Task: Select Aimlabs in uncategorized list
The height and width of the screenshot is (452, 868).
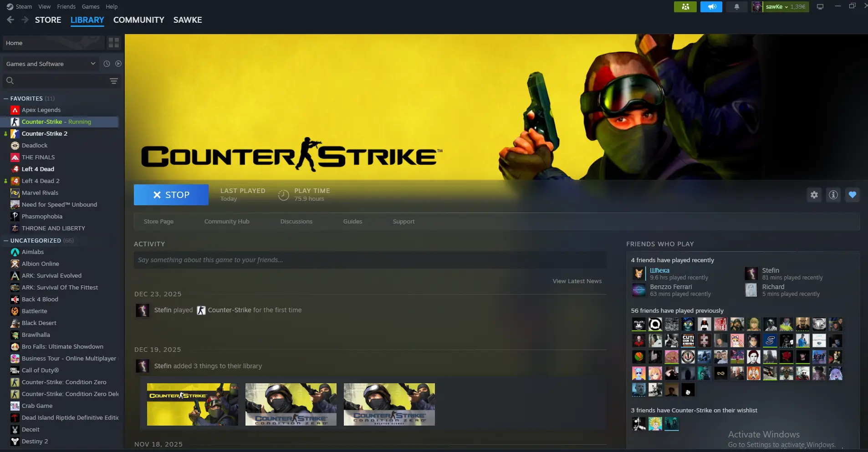Action: click(x=33, y=252)
